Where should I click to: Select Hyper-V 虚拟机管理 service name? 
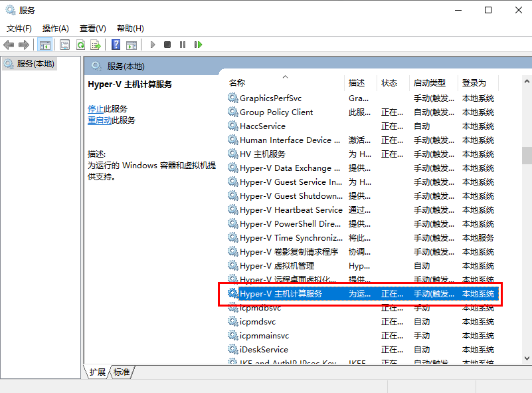[277, 265]
